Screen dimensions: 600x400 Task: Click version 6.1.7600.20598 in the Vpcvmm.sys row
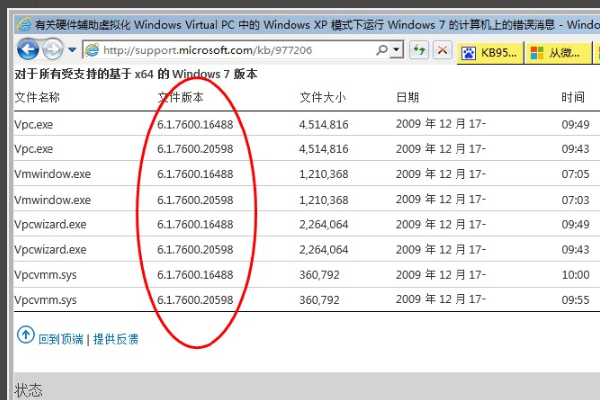click(x=195, y=300)
